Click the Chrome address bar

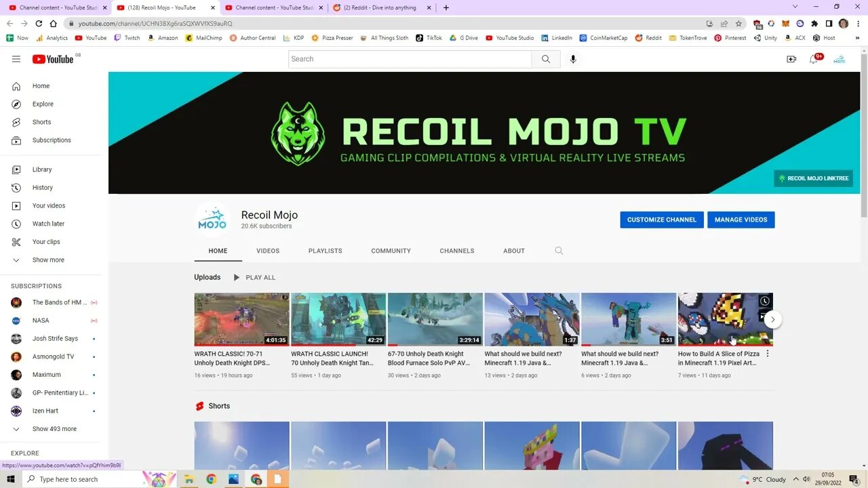click(387, 23)
